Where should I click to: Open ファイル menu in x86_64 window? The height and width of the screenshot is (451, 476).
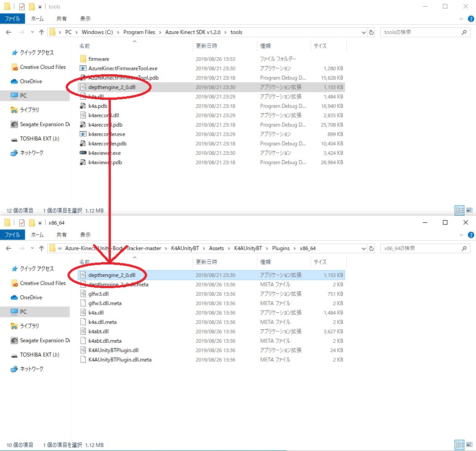tap(13, 235)
